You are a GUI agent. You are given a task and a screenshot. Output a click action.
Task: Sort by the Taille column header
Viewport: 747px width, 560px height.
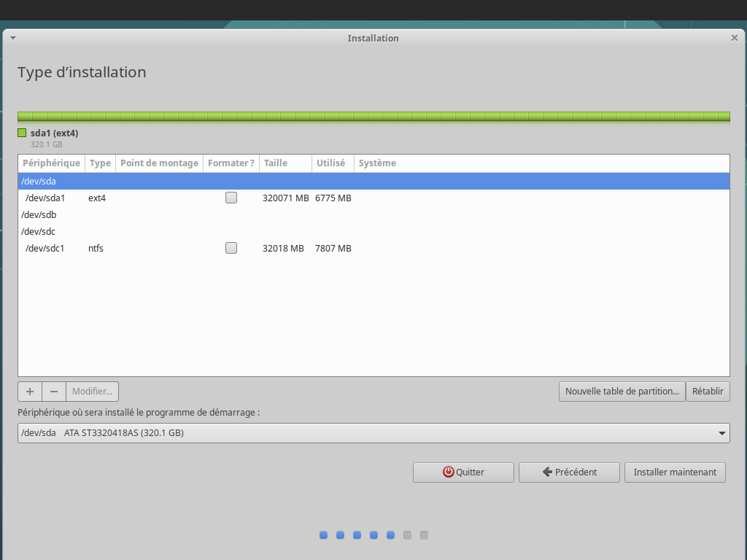pyautogui.click(x=276, y=163)
